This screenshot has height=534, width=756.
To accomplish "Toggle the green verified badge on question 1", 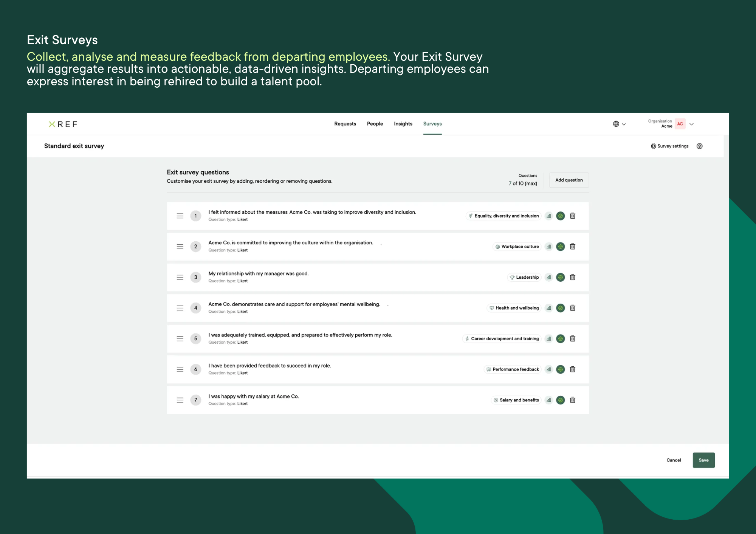I will coord(561,216).
